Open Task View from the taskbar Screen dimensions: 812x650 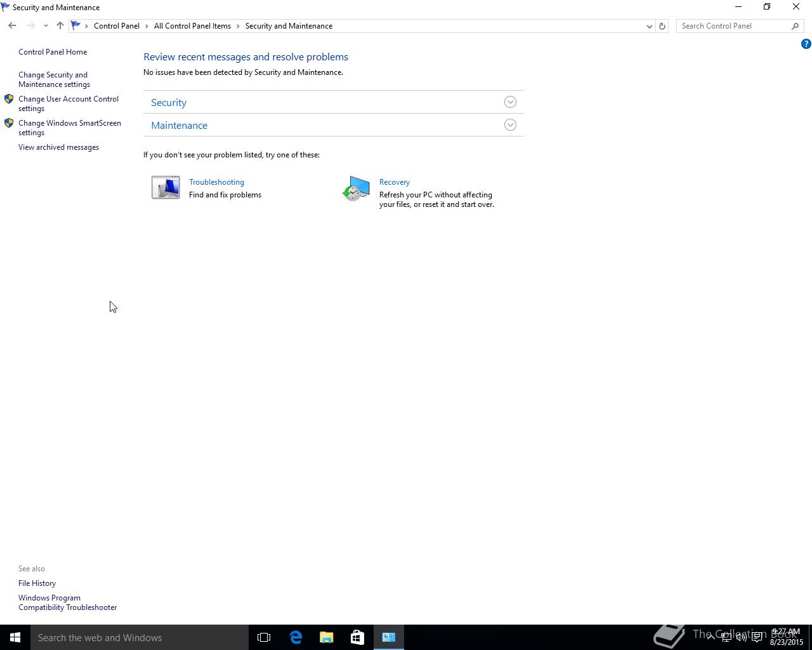(x=264, y=637)
